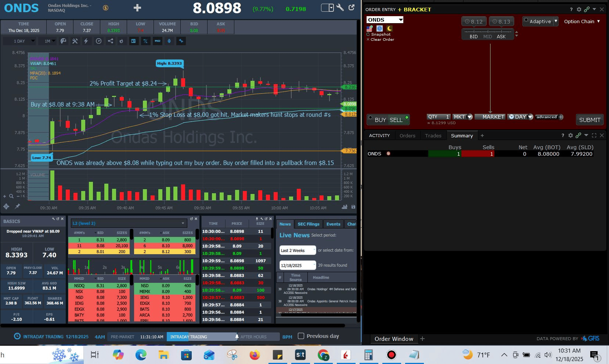Open Chrome from the taskbar

[x=323, y=355]
